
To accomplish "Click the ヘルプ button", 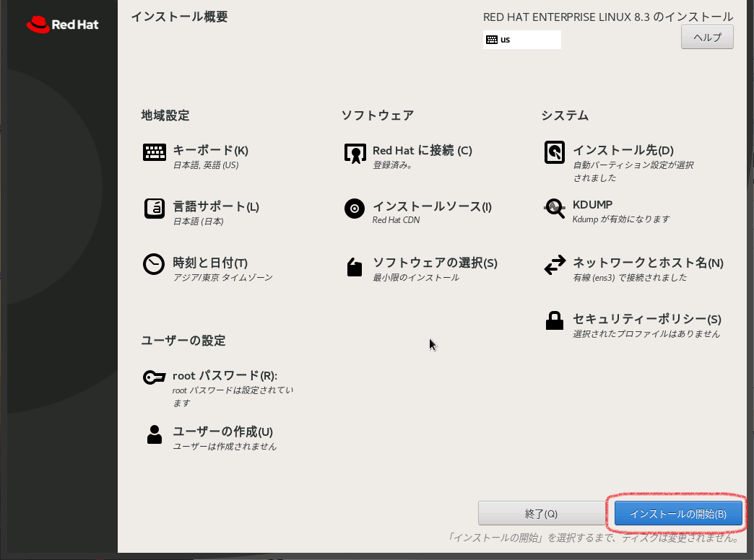I will 707,37.
